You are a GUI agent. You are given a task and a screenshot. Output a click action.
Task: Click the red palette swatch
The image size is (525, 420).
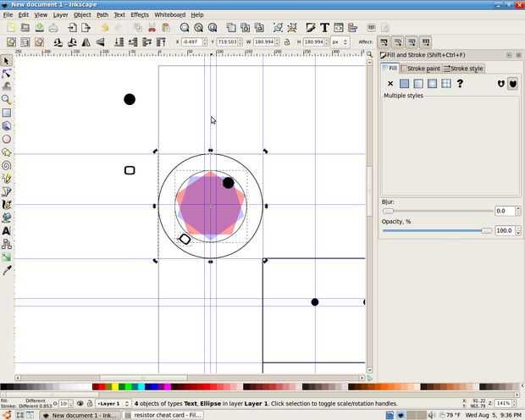[102, 387]
